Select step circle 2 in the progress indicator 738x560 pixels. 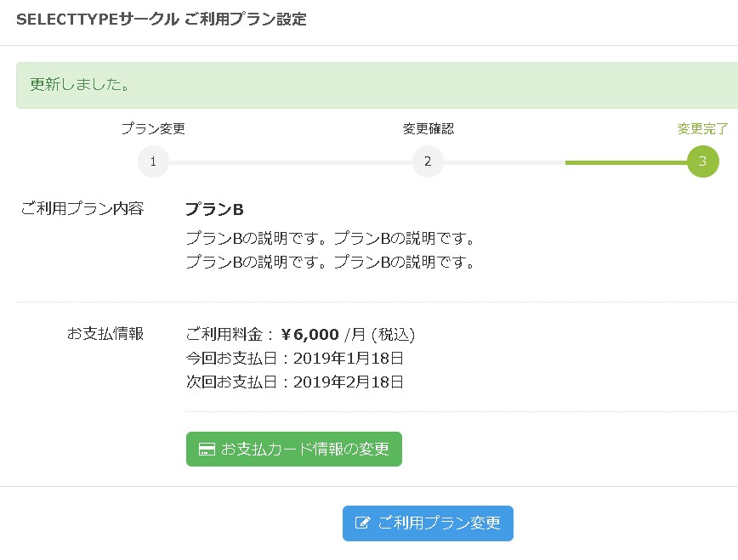428,161
